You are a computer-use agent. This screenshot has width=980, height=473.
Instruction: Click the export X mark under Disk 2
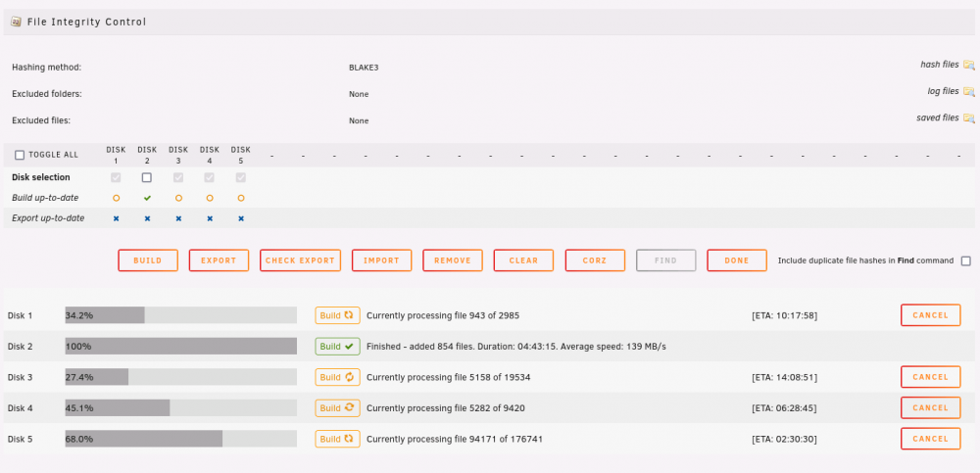tap(147, 218)
